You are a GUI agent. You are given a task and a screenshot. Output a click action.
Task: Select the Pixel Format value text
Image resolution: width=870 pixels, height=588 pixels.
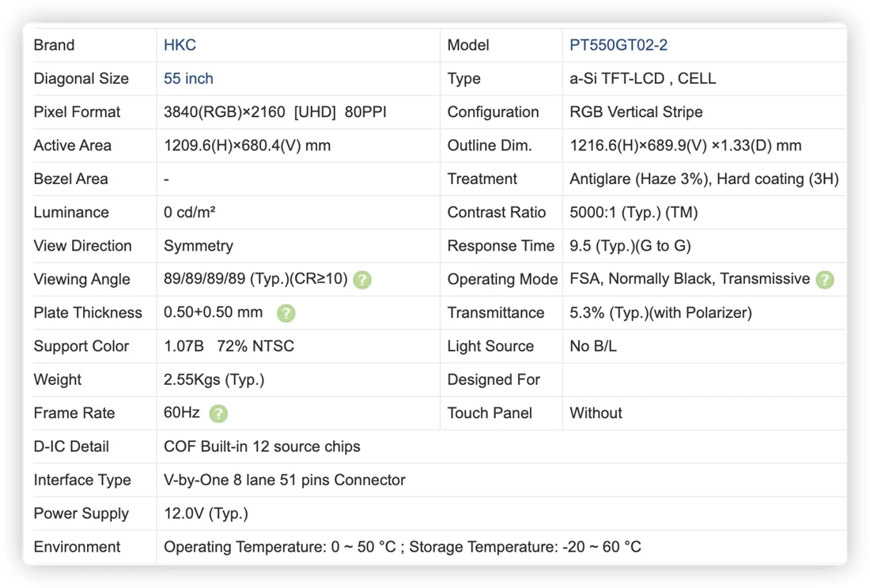(x=274, y=112)
